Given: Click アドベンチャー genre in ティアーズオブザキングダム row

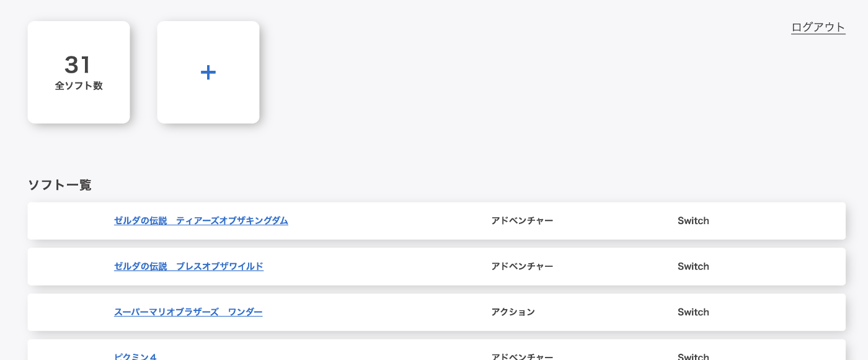Looking at the screenshot, I should coord(522,221).
